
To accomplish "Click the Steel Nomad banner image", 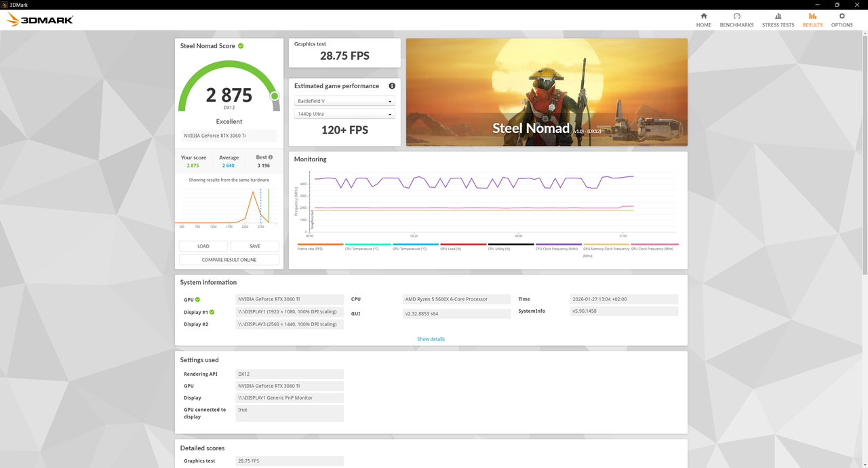I will point(547,92).
